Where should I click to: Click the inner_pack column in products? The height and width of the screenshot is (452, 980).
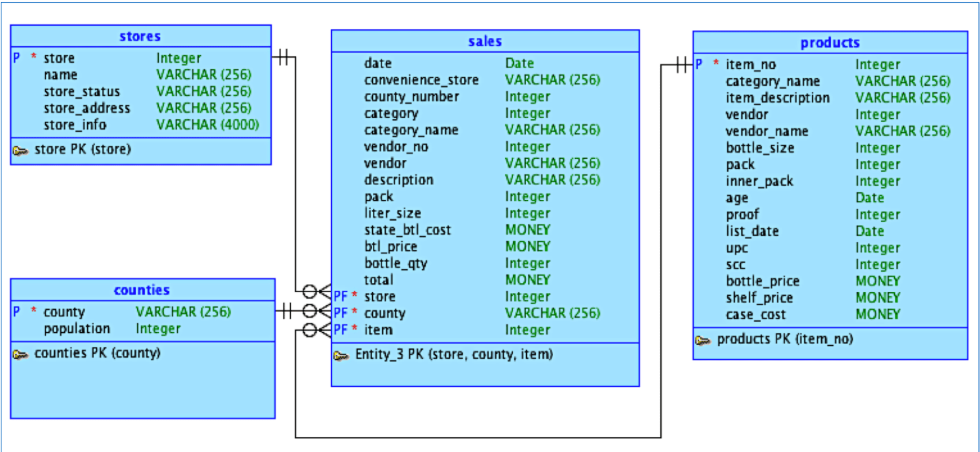(759, 181)
